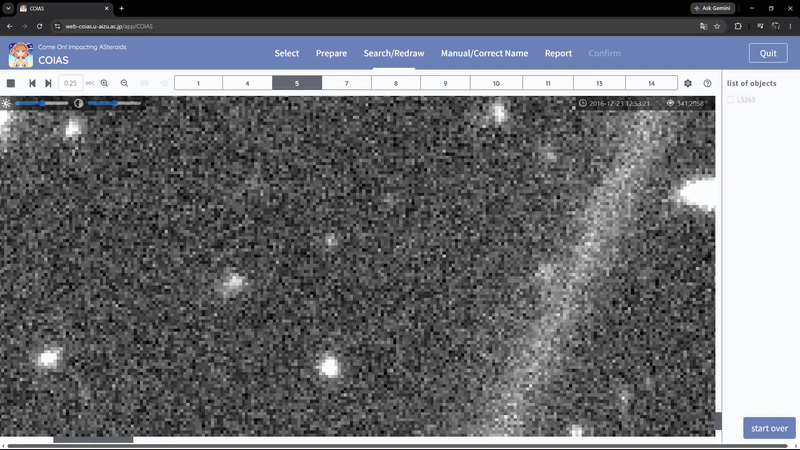Open the media control icon
This screenshot has height=450, width=800.
[x=760, y=26]
